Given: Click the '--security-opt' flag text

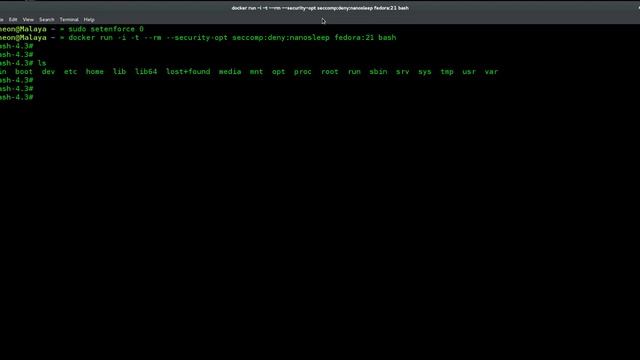Looking at the screenshot, I should click(x=197, y=38).
